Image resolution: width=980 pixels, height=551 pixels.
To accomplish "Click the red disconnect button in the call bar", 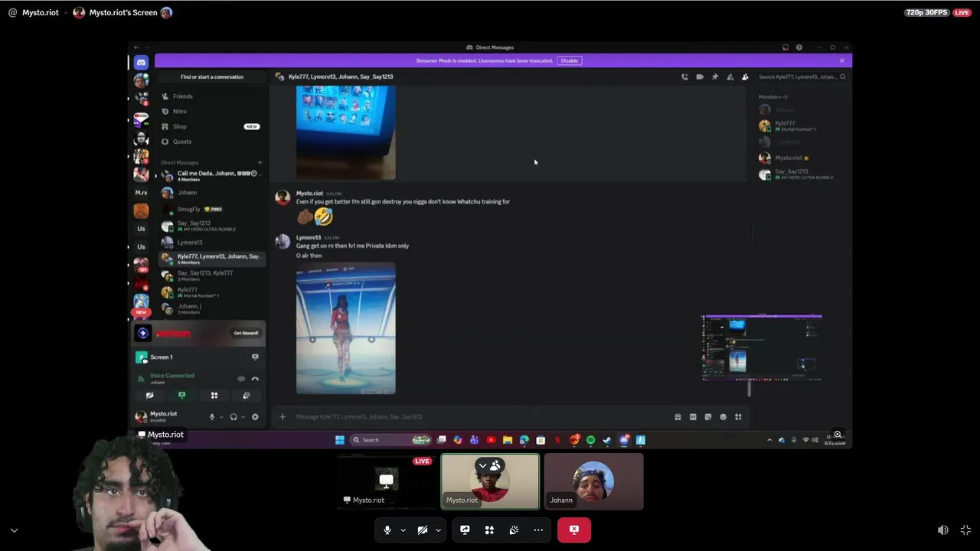I will pos(574,530).
